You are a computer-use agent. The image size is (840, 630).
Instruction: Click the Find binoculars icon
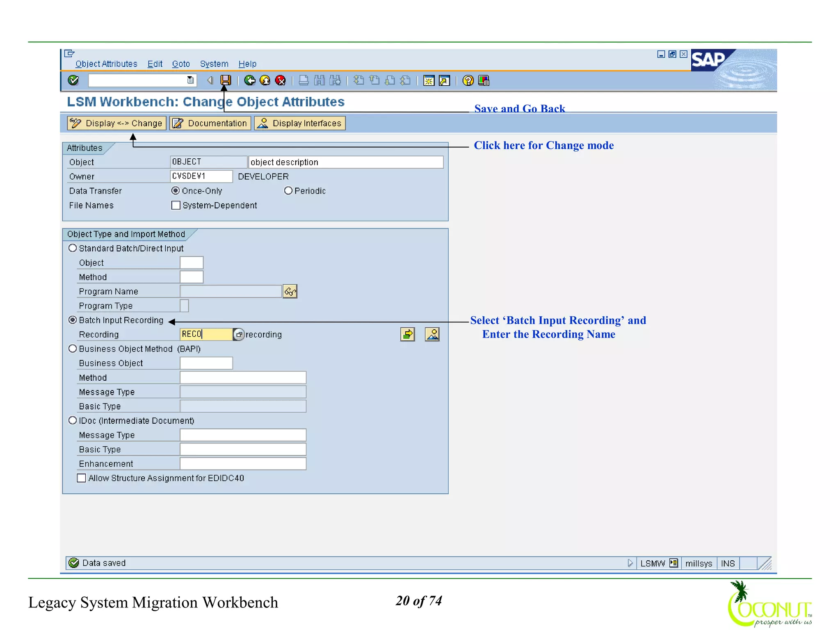[320, 80]
